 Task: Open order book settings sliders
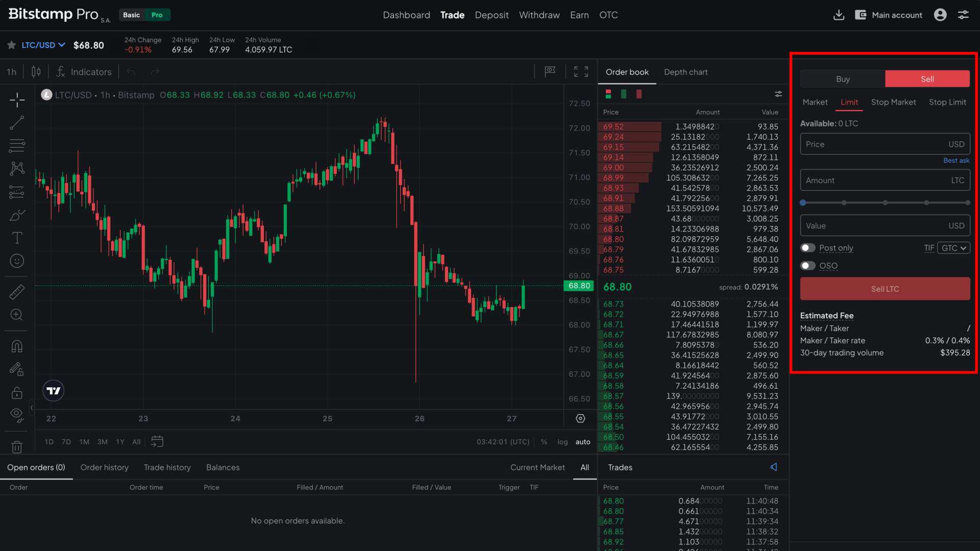pos(778,94)
